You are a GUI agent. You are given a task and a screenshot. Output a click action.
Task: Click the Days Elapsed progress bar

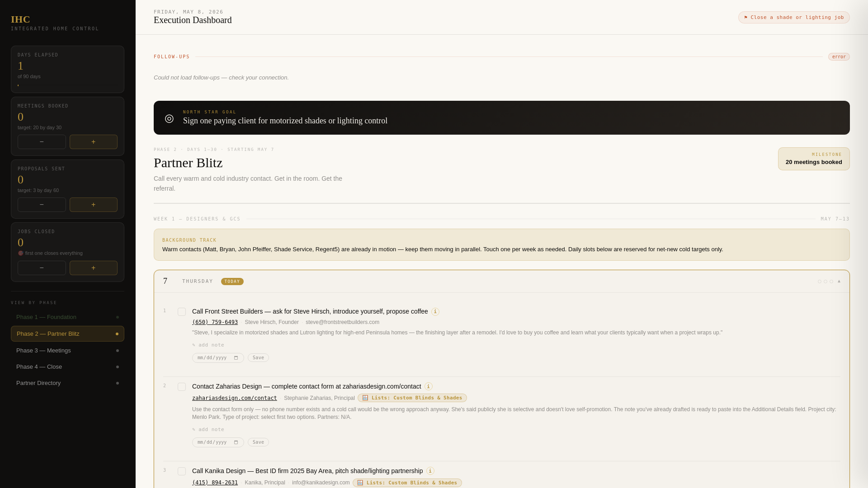67,85
